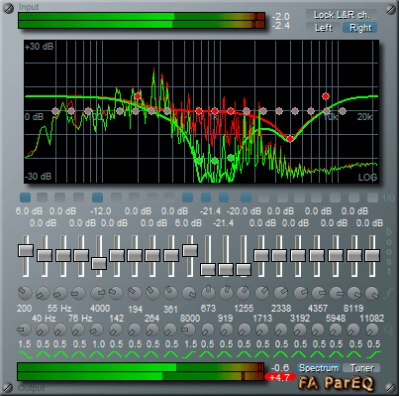Click the red EQ node near 10k
The width and height of the screenshot is (400, 396).
click(326, 96)
